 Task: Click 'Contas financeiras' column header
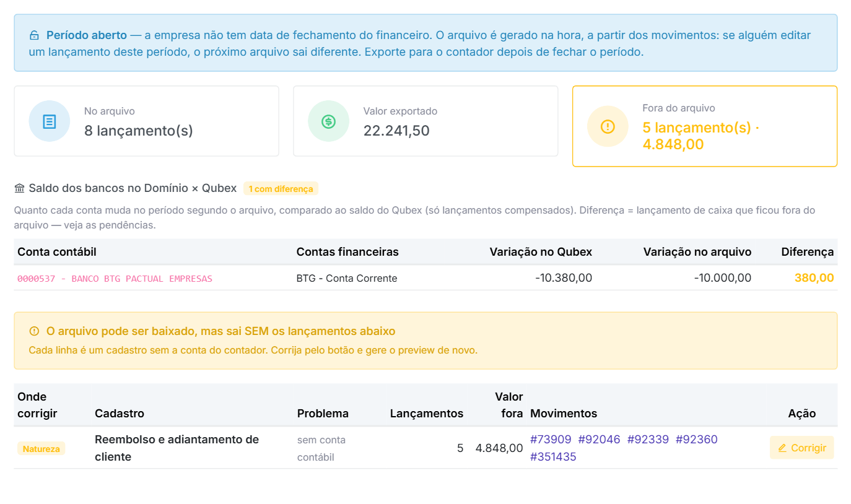click(347, 252)
